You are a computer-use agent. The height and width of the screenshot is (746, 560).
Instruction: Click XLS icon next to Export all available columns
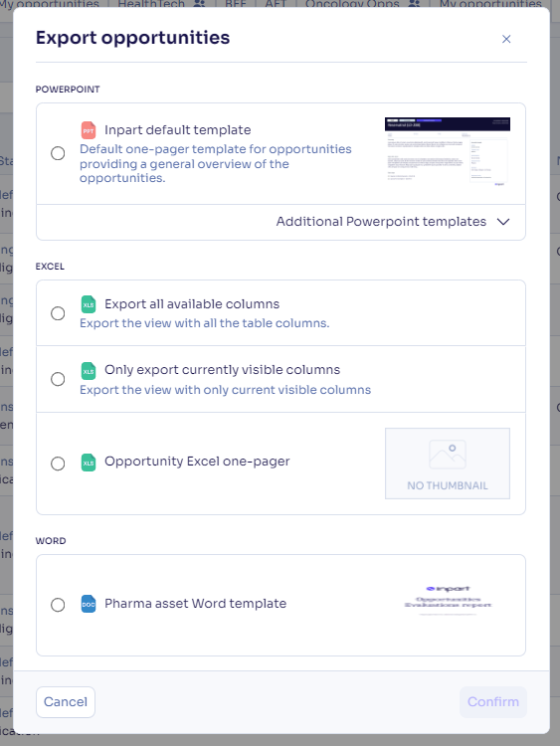pos(89,304)
